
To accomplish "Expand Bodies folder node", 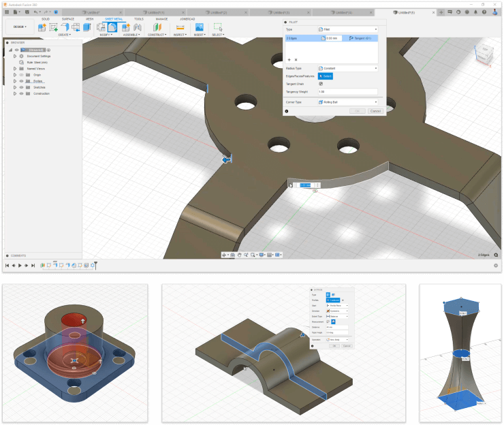I will pyautogui.click(x=15, y=81).
